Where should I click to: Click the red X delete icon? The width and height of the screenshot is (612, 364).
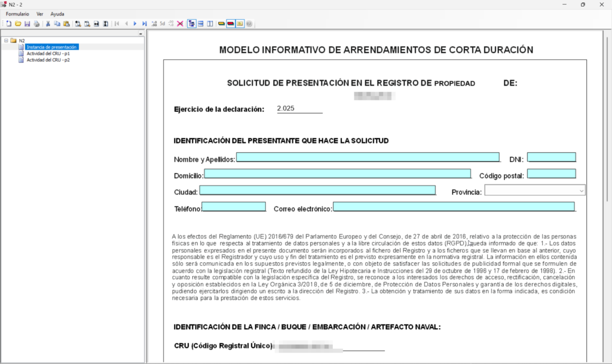pos(180,24)
